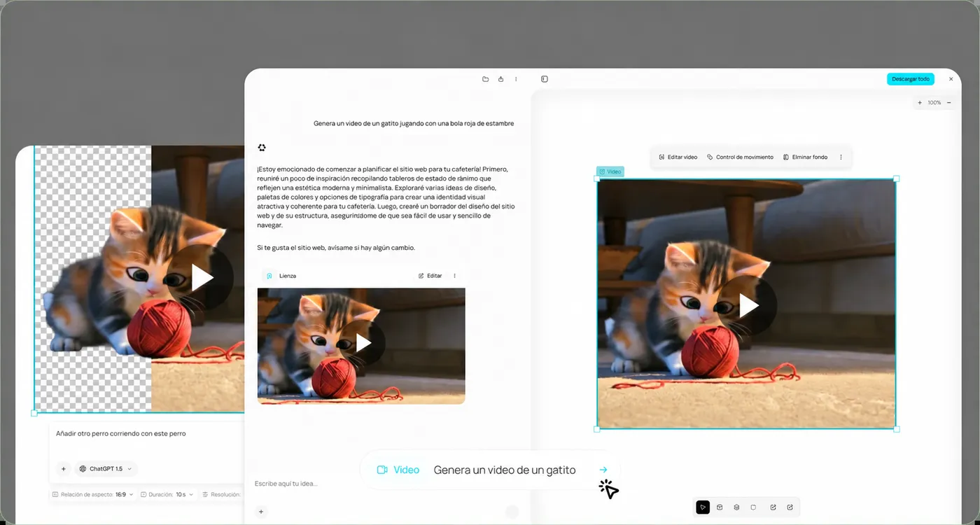Viewport: 980px width, 525px height.
Task: Choose Eliminar fondo in the toolbar
Action: tap(805, 157)
